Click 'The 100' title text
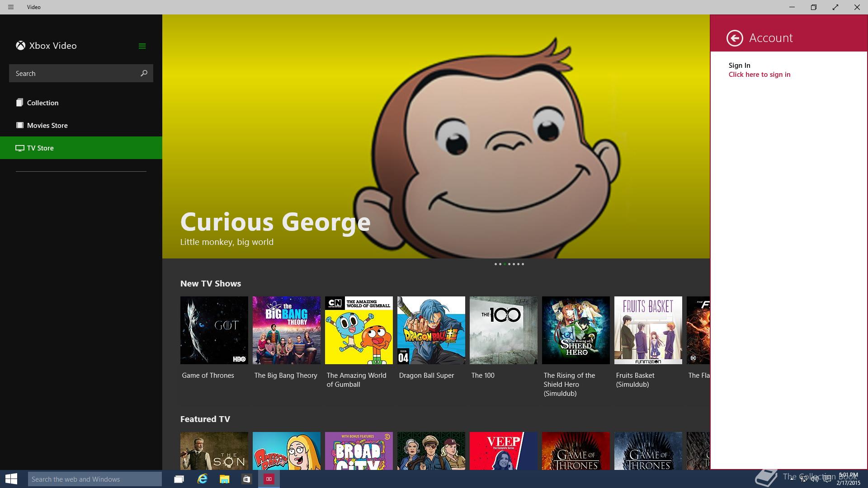The width and height of the screenshot is (868, 488). pos(483,375)
